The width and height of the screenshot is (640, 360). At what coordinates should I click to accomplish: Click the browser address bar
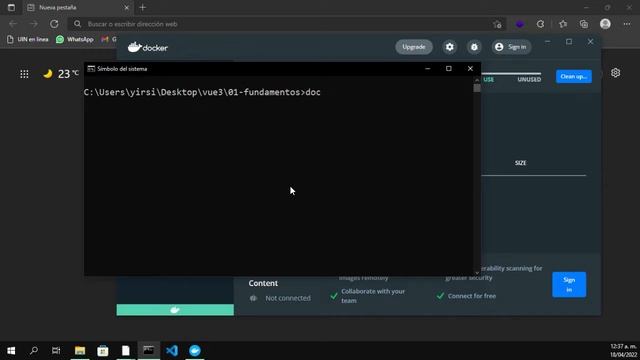tap(286, 24)
